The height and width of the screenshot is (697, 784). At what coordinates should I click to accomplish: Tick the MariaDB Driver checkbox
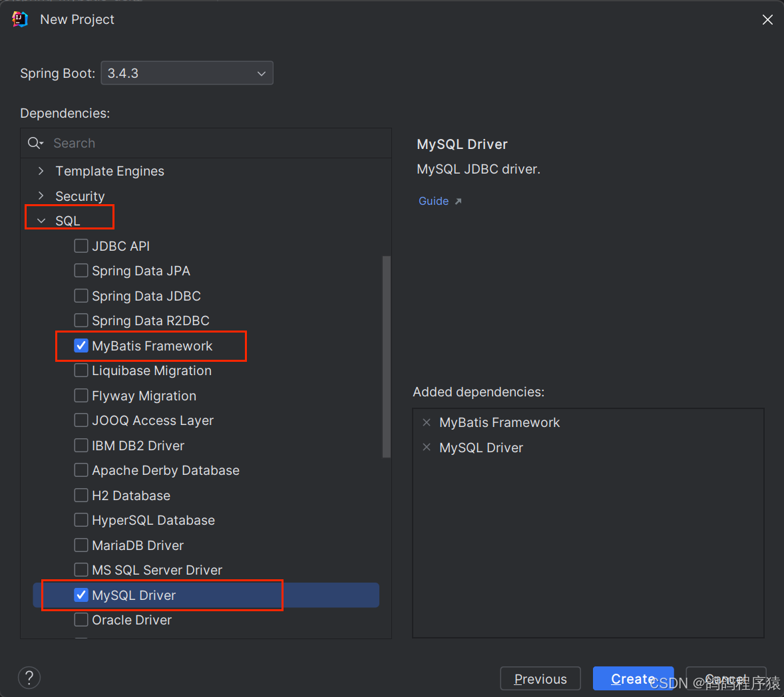tap(81, 545)
